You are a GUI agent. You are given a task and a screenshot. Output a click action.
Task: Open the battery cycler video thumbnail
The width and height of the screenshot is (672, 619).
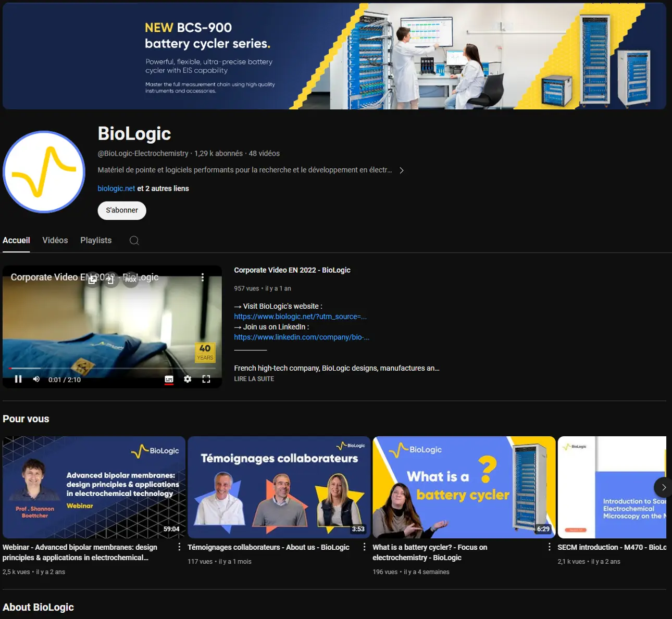464,487
